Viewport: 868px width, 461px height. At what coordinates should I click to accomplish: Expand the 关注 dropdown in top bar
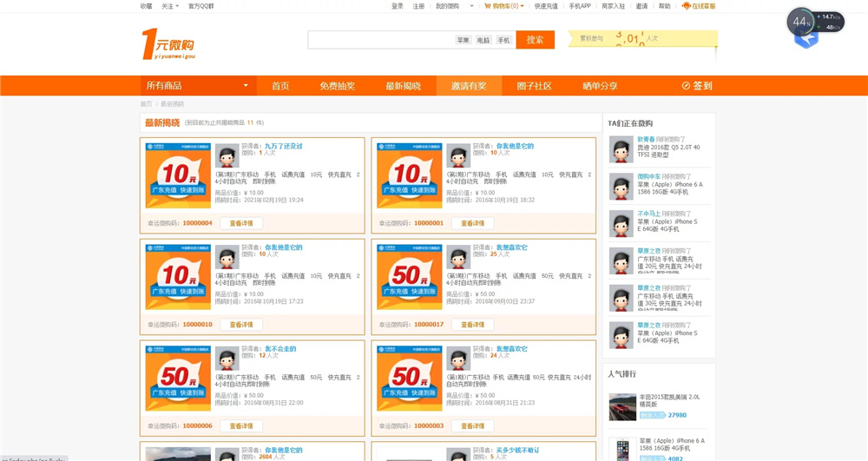(x=169, y=6)
